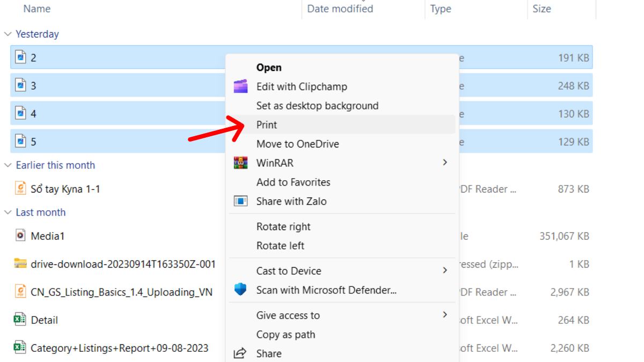Click the drive-download zip folder icon

point(20,264)
